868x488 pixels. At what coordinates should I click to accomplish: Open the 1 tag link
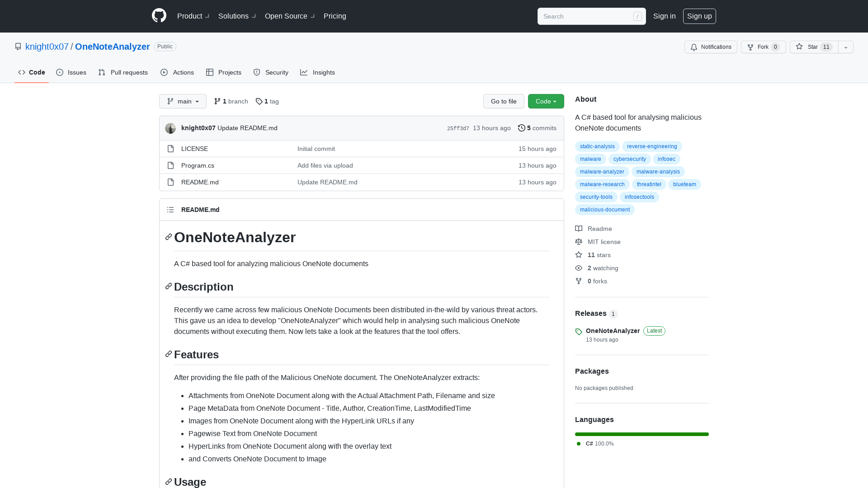[267, 101]
